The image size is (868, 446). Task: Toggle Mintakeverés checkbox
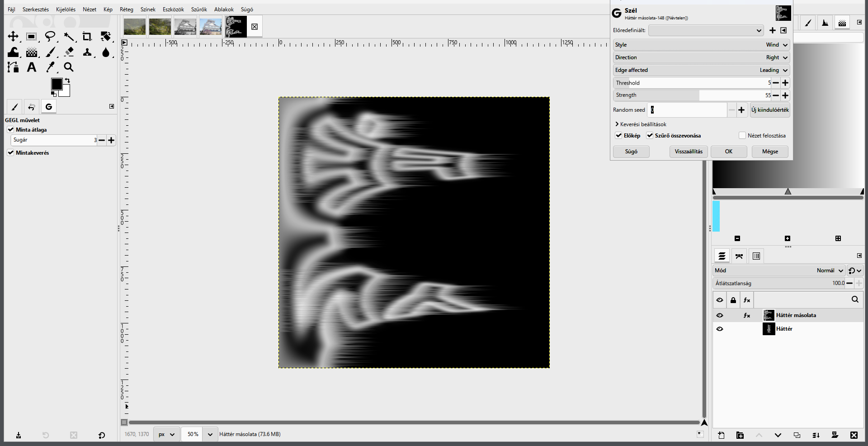(x=10, y=152)
